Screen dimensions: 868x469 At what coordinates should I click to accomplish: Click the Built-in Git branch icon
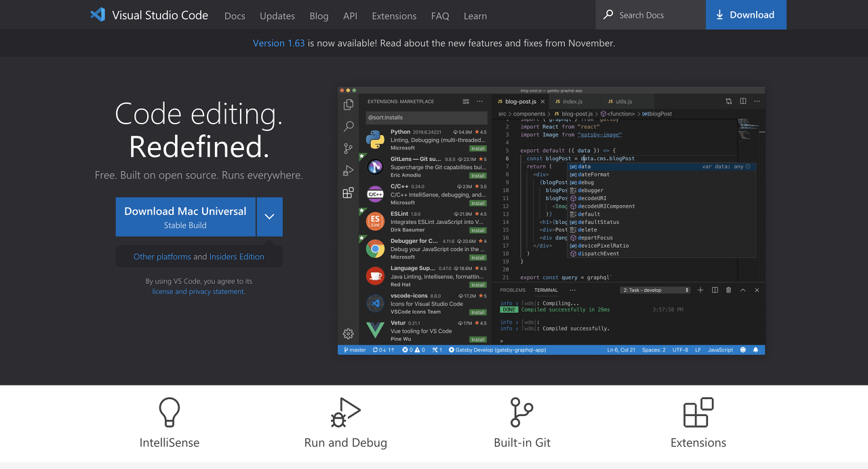coord(521,413)
